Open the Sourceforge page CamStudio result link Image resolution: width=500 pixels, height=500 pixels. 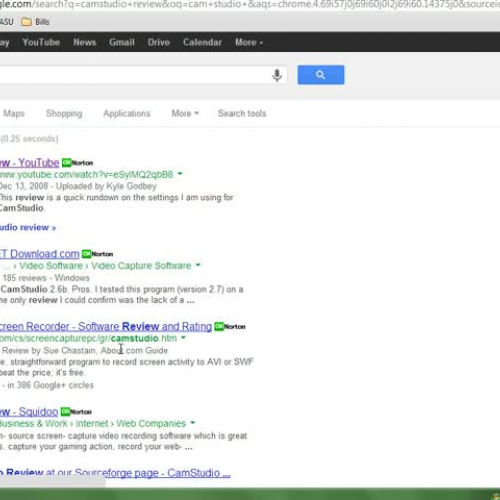point(115,473)
